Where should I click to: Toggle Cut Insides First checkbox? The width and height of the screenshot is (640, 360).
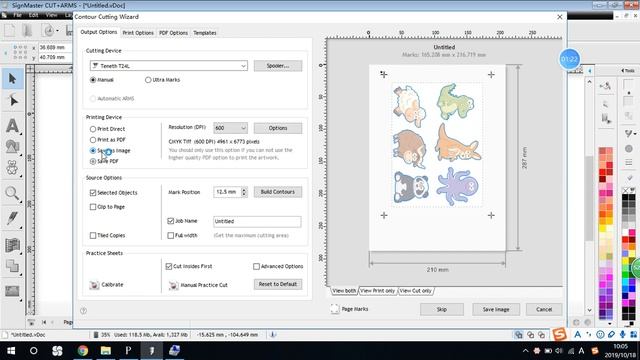click(x=169, y=266)
